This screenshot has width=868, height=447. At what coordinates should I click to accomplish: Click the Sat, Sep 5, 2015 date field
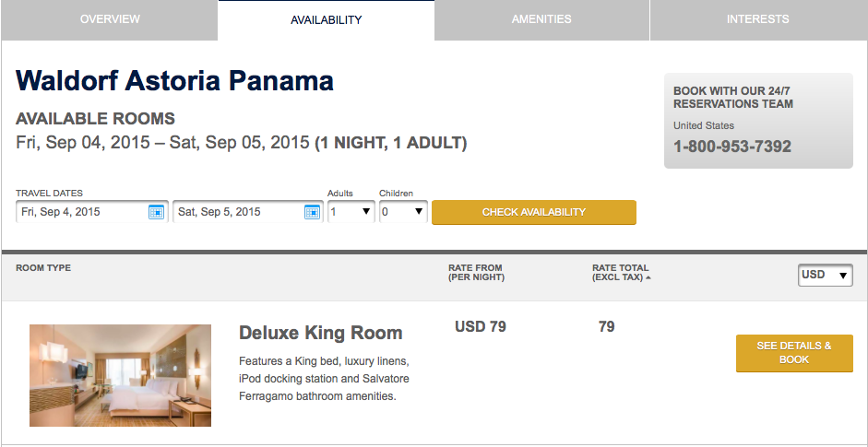tap(238, 212)
